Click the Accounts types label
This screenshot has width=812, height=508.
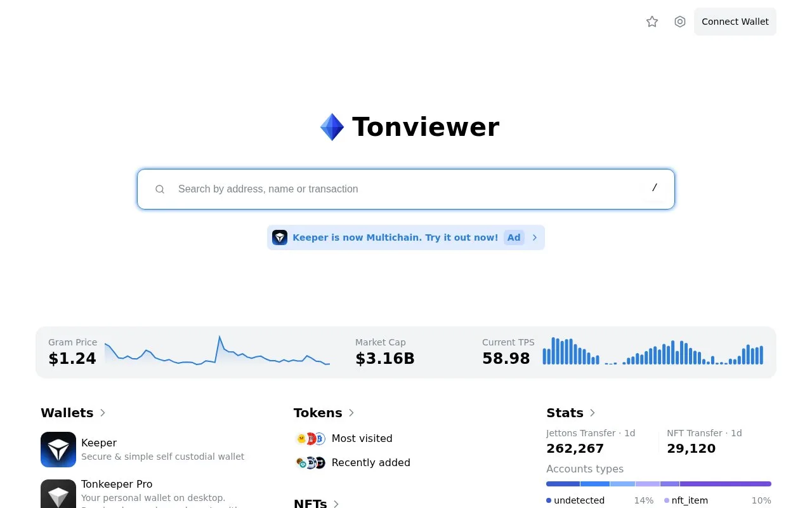coord(585,469)
